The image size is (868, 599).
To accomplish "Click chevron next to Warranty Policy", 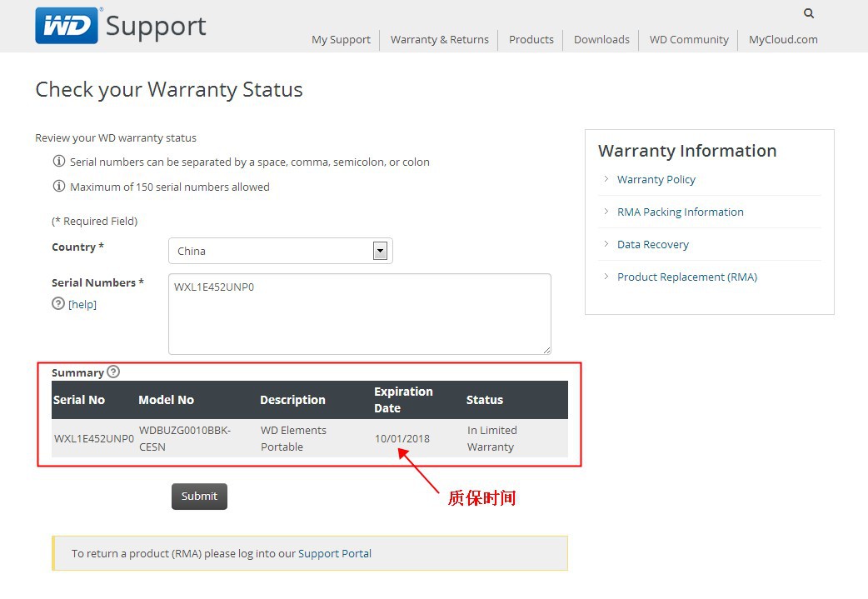I will click(606, 179).
